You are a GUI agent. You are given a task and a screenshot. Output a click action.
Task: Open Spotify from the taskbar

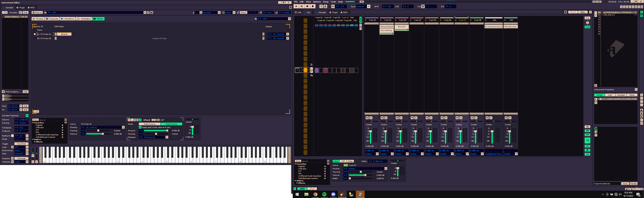coord(324,194)
